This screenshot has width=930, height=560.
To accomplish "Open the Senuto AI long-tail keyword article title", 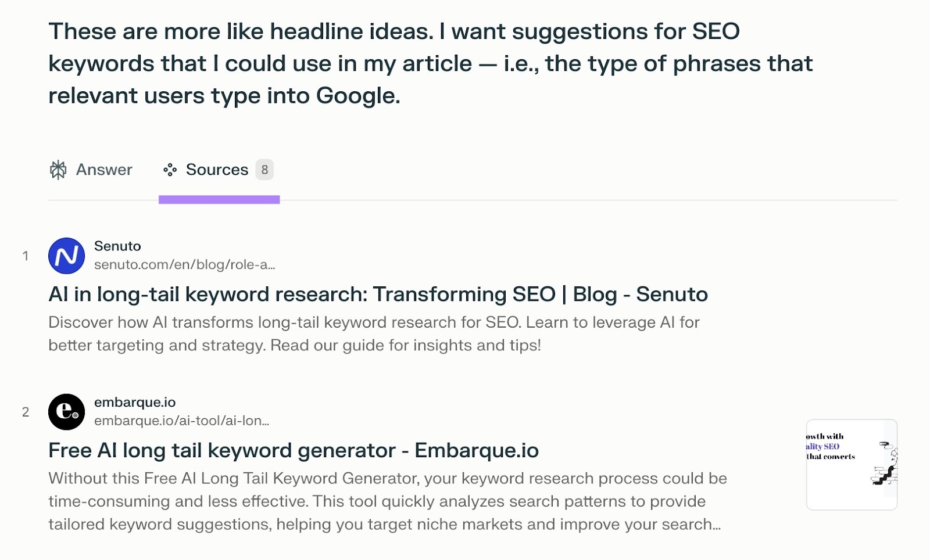I will 378,295.
